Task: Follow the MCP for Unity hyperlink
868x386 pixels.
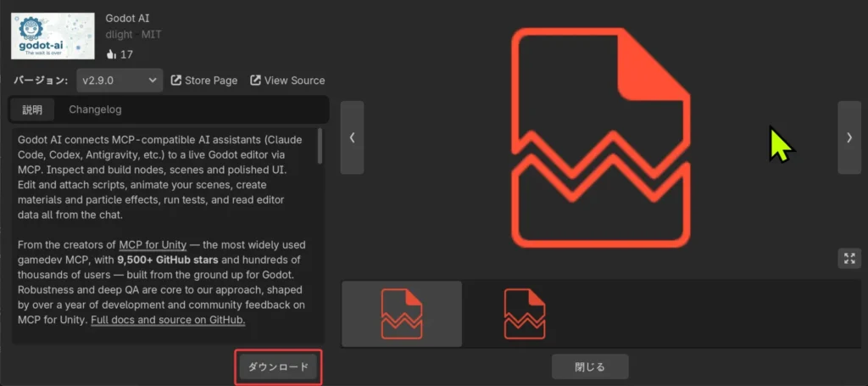Action: [153, 245]
